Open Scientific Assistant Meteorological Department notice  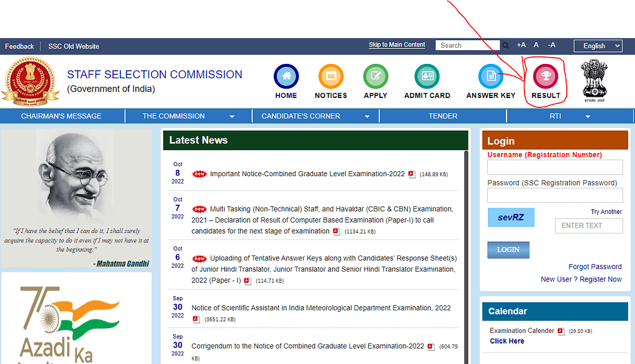[321, 308]
